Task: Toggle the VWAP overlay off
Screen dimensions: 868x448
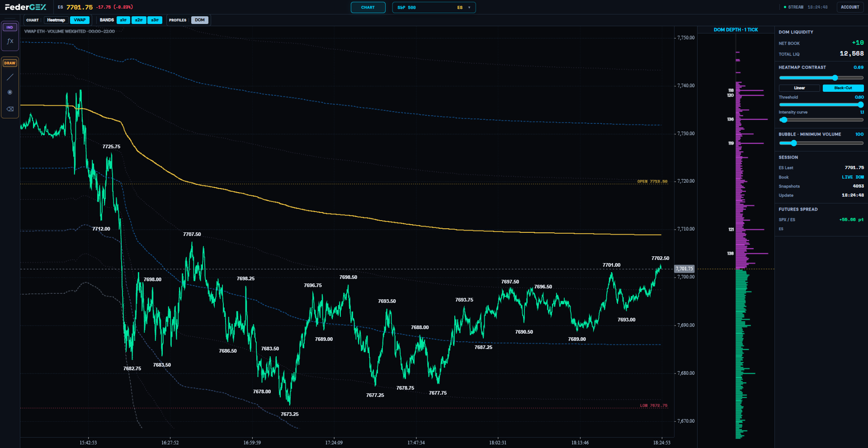Action: [80, 20]
